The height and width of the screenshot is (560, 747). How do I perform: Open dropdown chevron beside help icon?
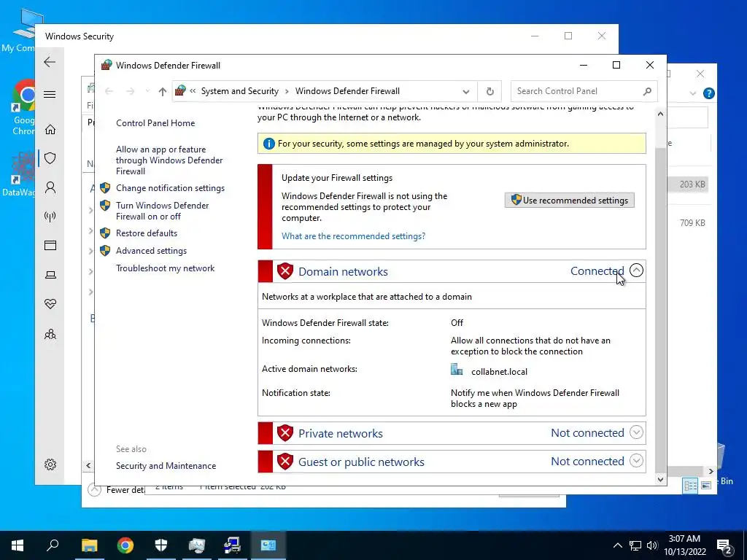point(693,93)
